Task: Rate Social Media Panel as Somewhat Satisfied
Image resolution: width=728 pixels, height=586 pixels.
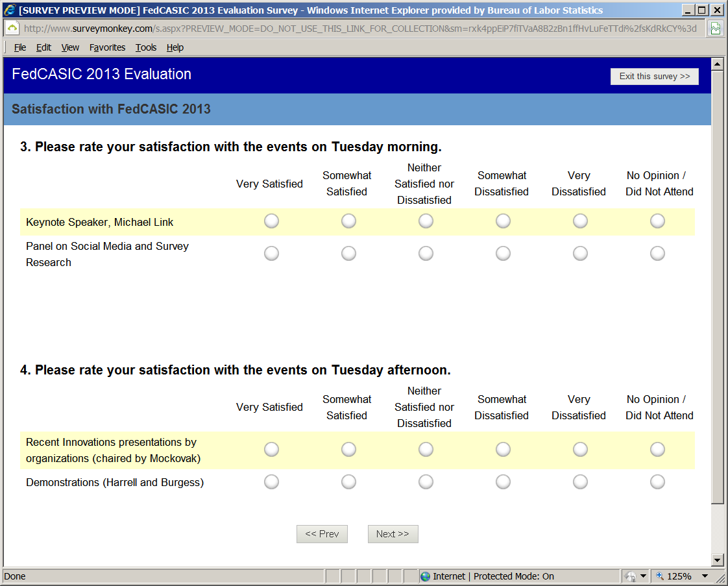Action: [348, 254]
